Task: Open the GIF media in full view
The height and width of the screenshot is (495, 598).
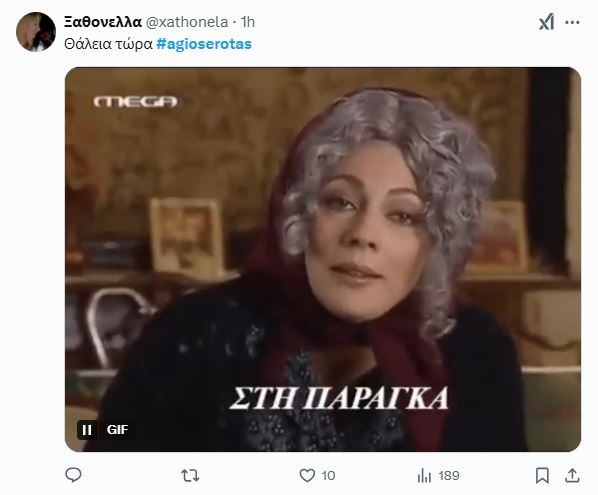Action: pyautogui.click(x=323, y=259)
